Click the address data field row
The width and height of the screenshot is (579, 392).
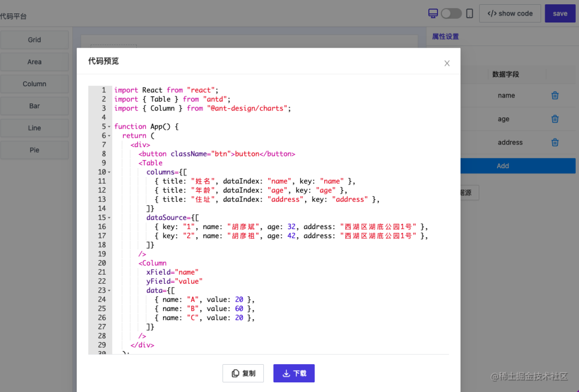pyautogui.click(x=518, y=142)
